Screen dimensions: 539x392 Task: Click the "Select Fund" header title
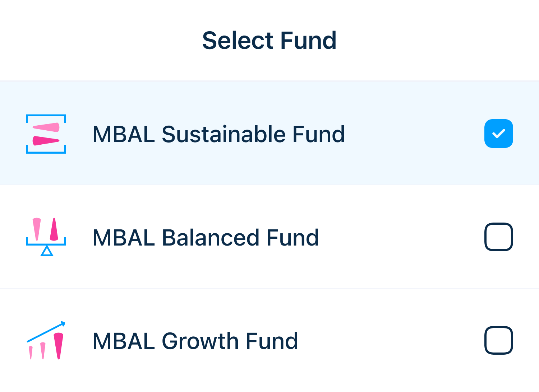pyautogui.click(x=269, y=40)
